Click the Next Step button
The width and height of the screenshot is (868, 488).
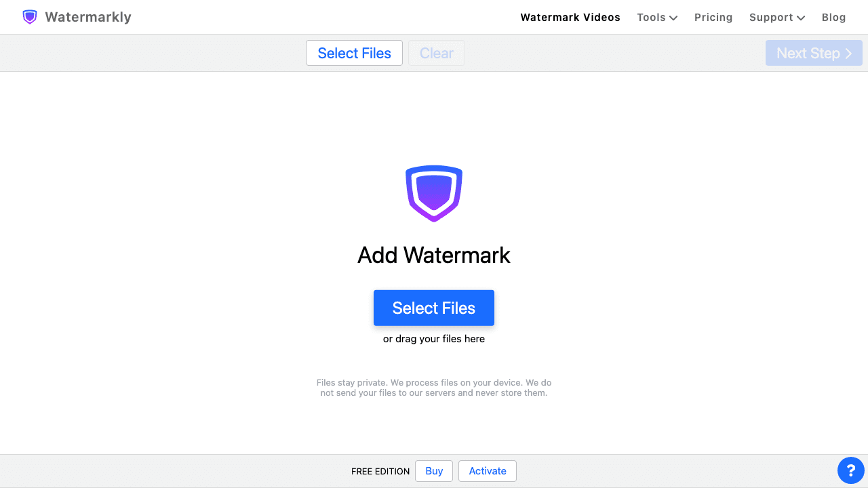click(x=814, y=53)
